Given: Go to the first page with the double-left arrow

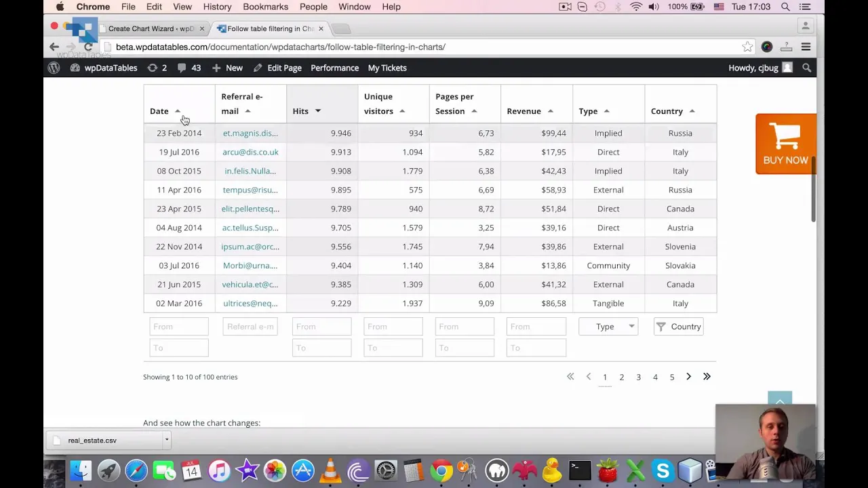Looking at the screenshot, I should tap(570, 377).
